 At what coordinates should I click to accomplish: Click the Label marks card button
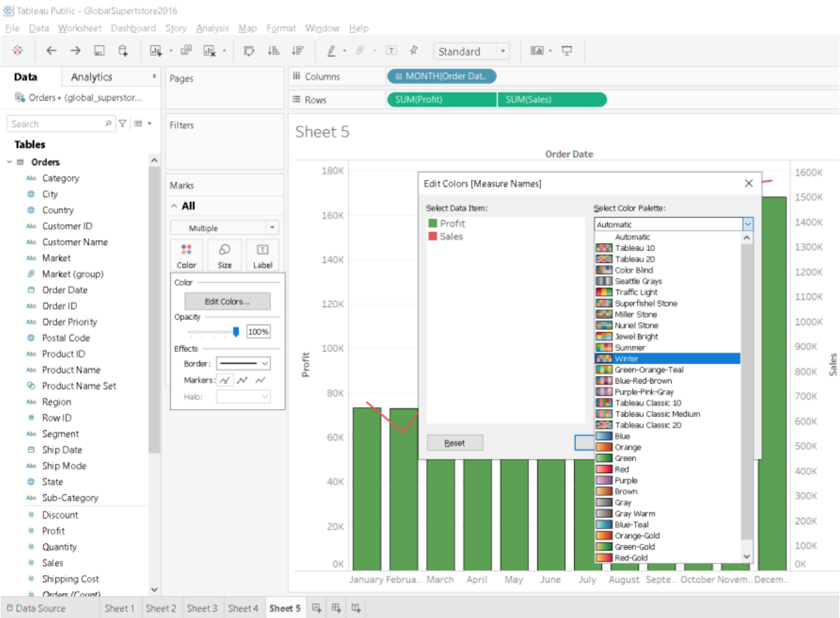(x=263, y=256)
